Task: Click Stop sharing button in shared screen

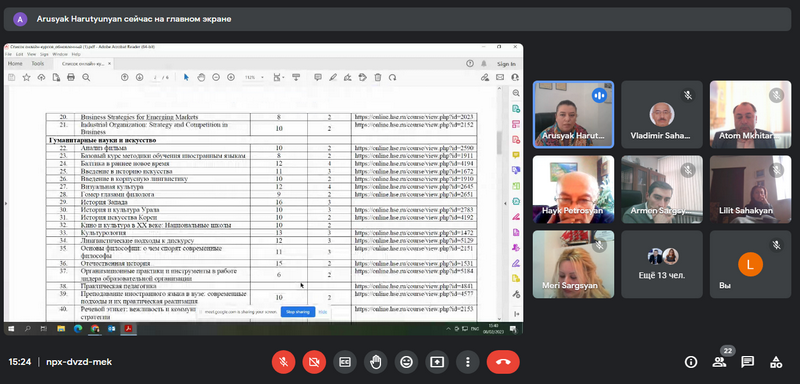Action: (297, 312)
